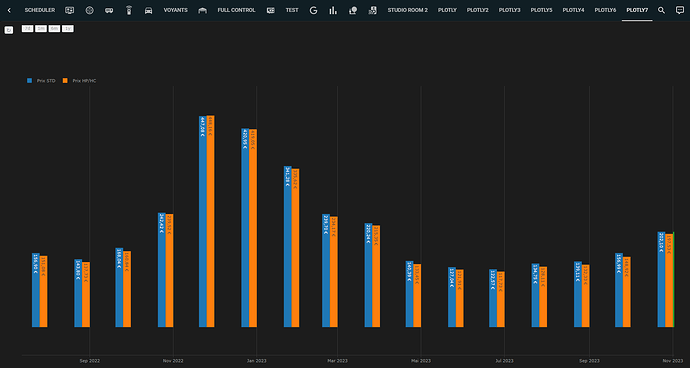Open the fan icon tab
Viewport: 690px width, 368px height.
(x=89, y=10)
